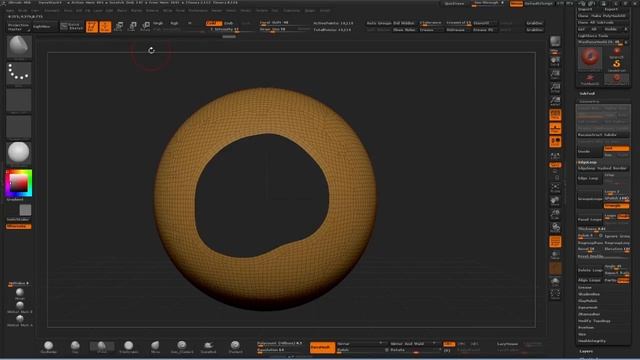This screenshot has width=640, height=360.
Task: Pick a color in the color picker
Action: point(19,183)
